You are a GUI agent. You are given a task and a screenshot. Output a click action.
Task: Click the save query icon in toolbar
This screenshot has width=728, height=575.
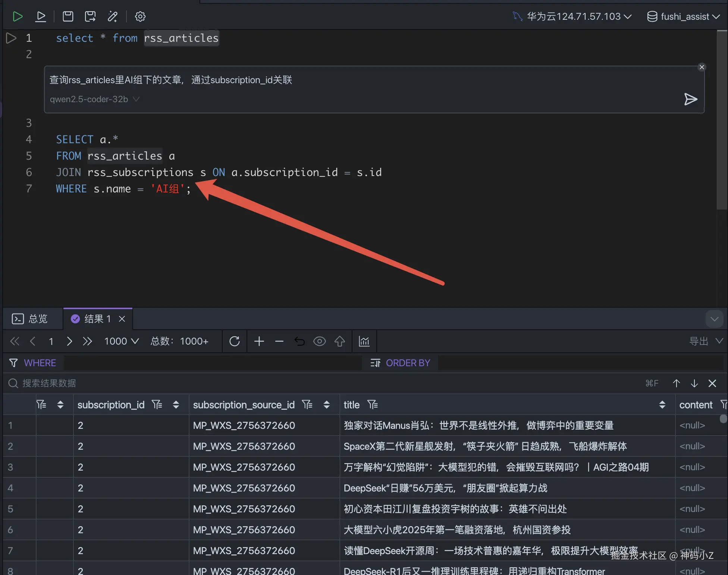68,16
